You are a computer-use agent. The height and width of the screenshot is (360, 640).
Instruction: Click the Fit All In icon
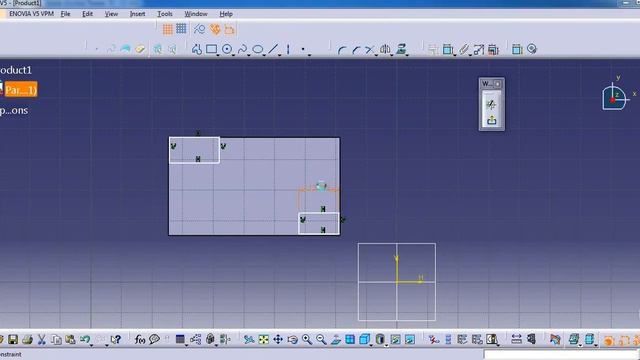pos(263,340)
